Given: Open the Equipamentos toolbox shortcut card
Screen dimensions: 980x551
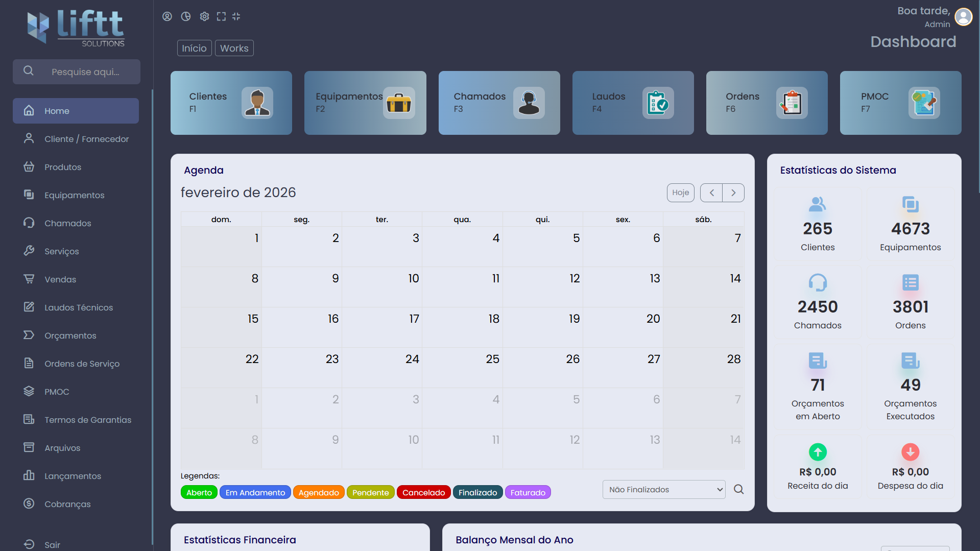Looking at the screenshot, I should point(365,103).
